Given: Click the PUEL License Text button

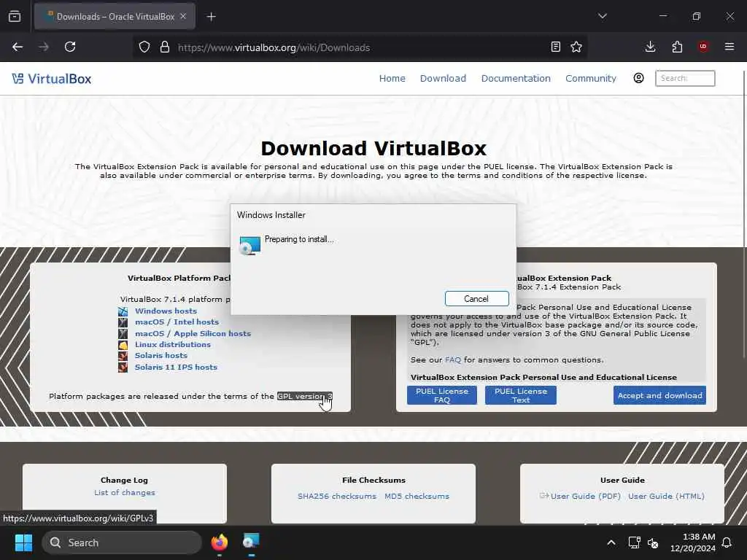Looking at the screenshot, I should click(521, 395).
